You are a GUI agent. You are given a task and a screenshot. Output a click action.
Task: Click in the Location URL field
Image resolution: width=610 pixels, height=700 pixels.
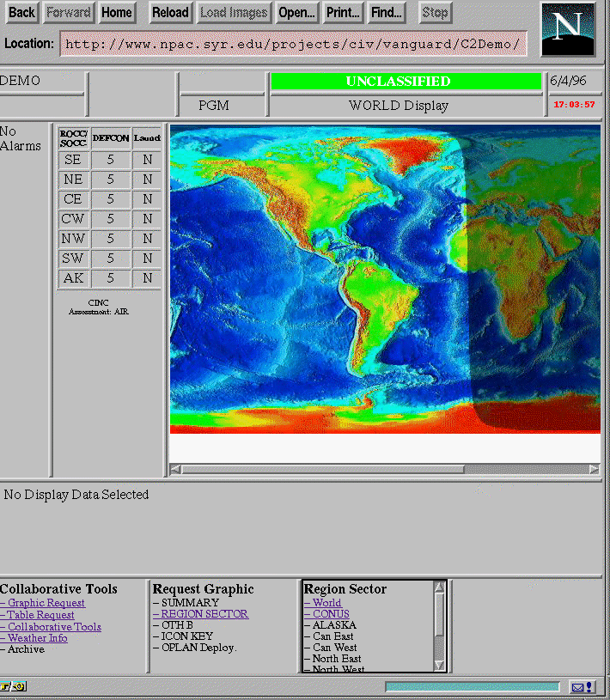coord(292,44)
